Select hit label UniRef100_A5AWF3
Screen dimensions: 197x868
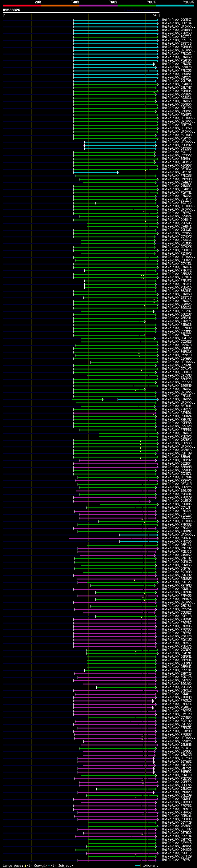[x=177, y=115]
